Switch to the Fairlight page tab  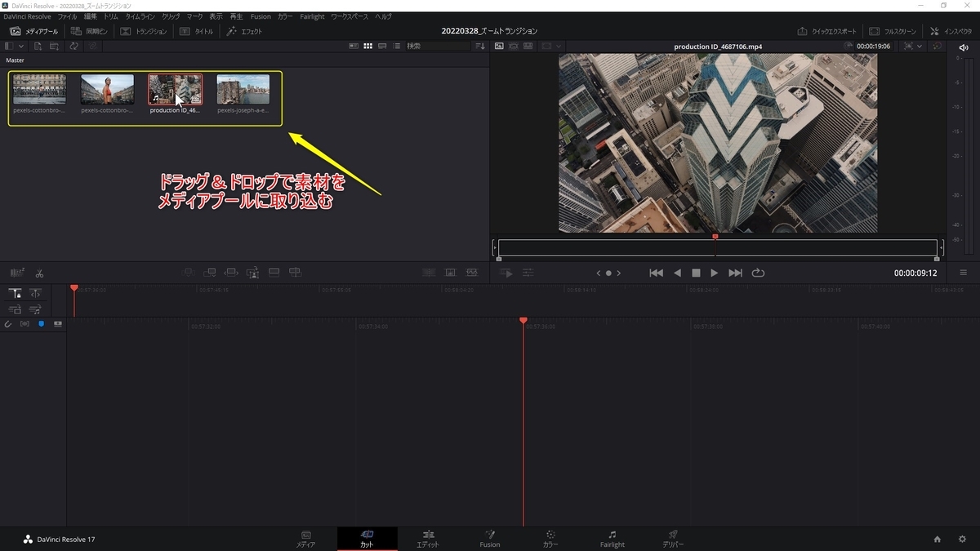point(612,539)
